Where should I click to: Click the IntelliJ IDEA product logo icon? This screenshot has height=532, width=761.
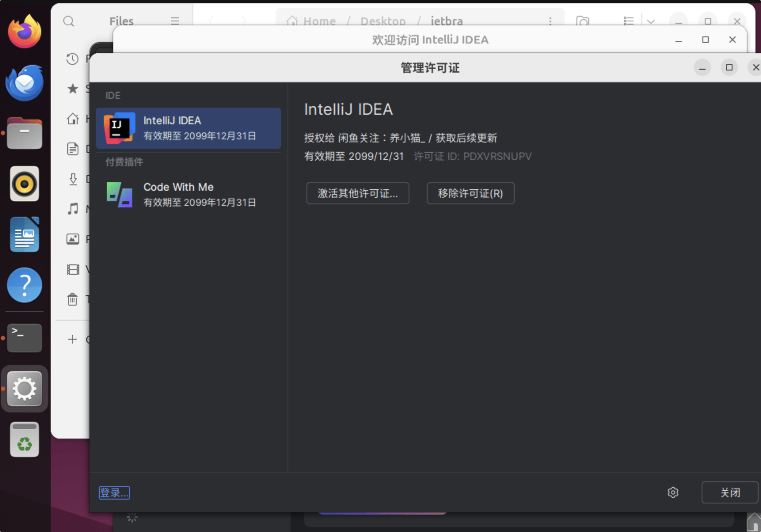point(119,128)
